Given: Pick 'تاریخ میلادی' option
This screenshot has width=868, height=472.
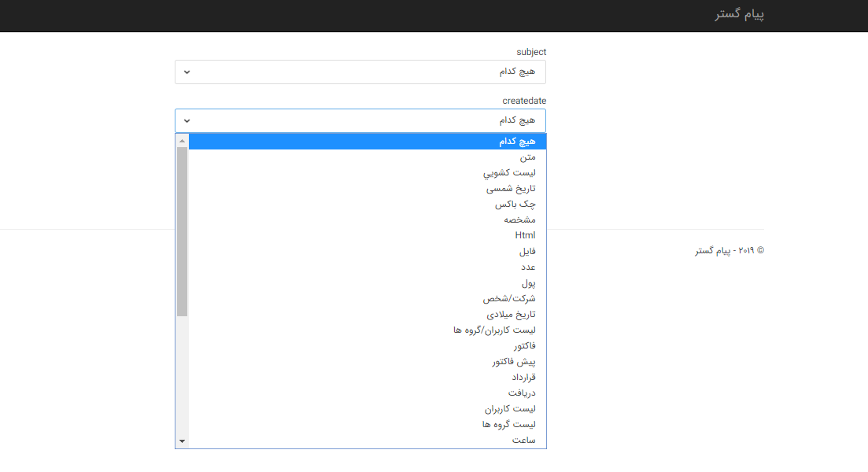Looking at the screenshot, I should 367,315.
